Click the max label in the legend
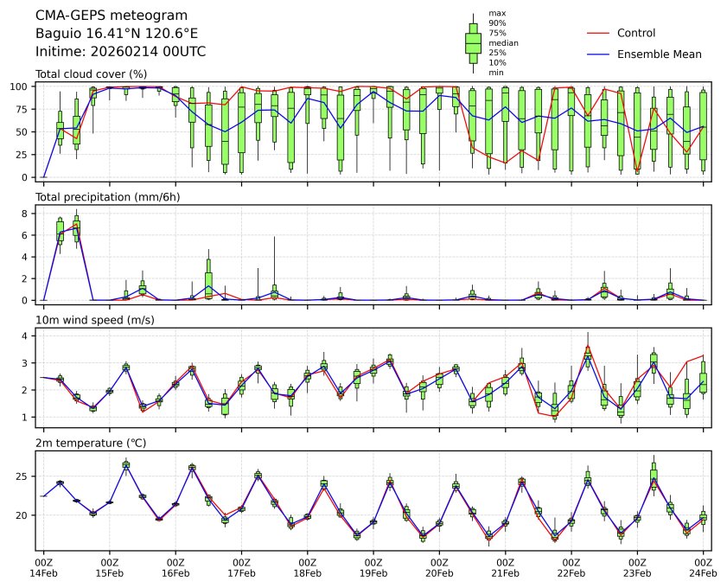Image resolution: width=727 pixels, height=588 pixels. coord(496,13)
